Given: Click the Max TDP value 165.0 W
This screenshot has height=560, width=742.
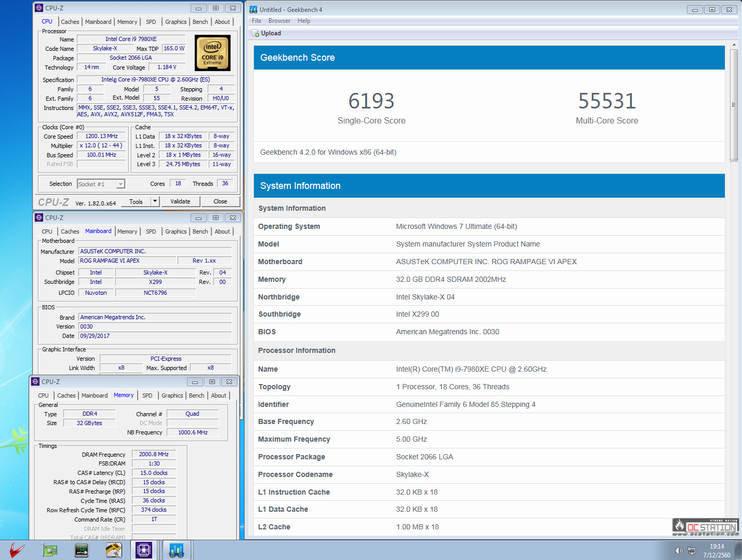Looking at the screenshot, I should 173,48.
